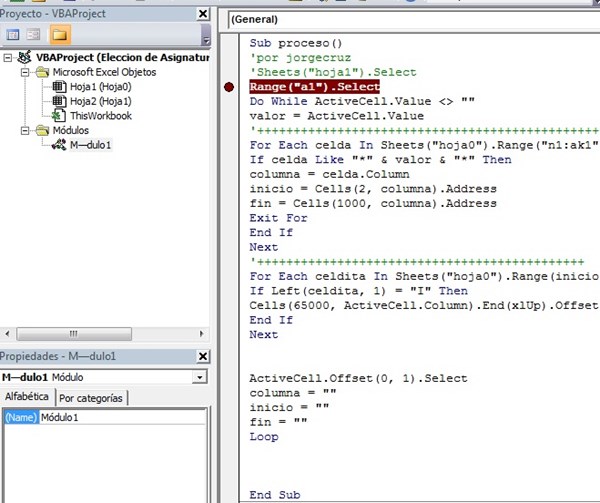
Task: Click the View Object icon in Project panel
Action: 34,35
